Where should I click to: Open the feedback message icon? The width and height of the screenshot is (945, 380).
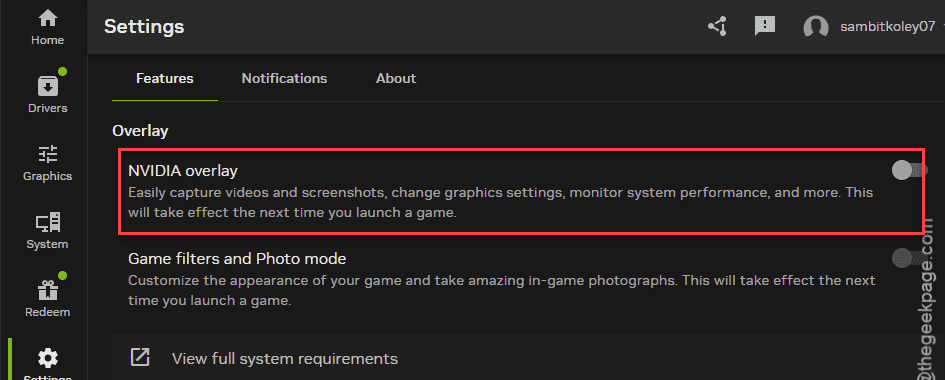click(765, 26)
